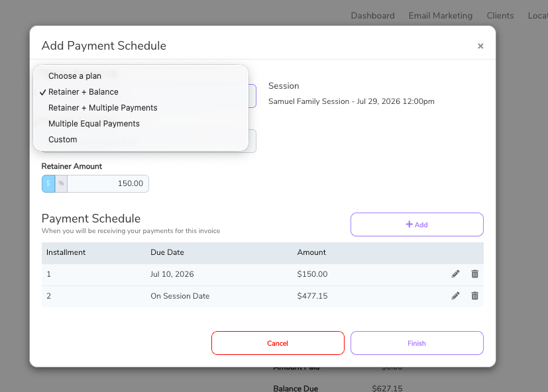The width and height of the screenshot is (548, 392).
Task: Switch retainer amount to percent mode
Action: pyautogui.click(x=61, y=183)
